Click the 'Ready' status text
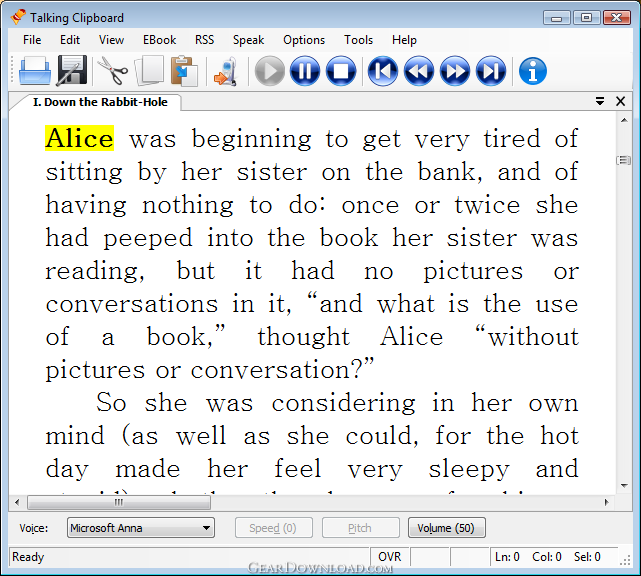 (x=28, y=556)
